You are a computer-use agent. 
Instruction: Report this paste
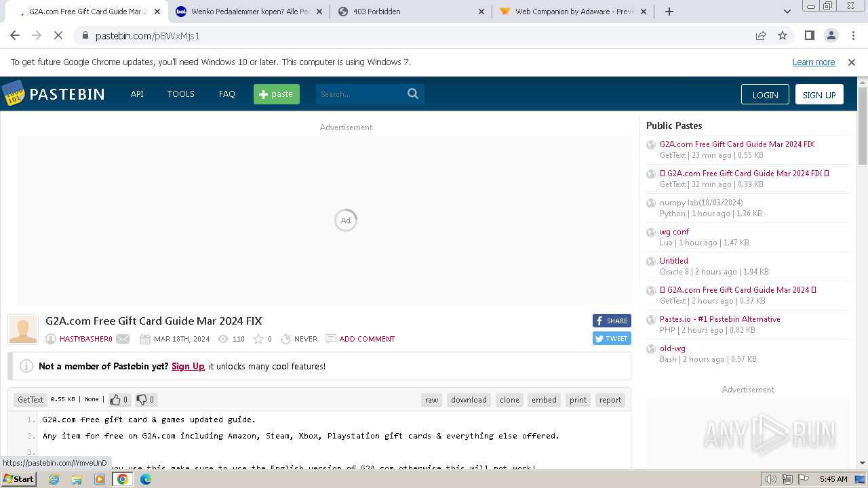610,400
